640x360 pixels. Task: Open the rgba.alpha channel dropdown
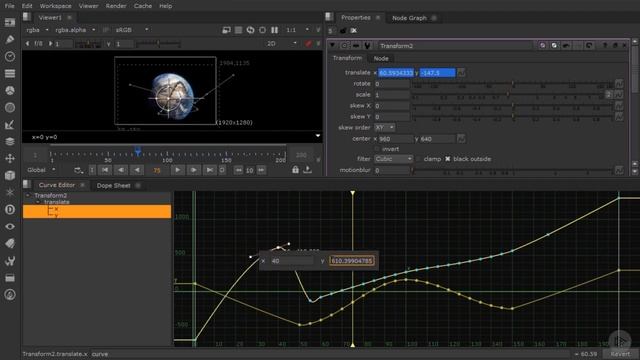(76, 30)
